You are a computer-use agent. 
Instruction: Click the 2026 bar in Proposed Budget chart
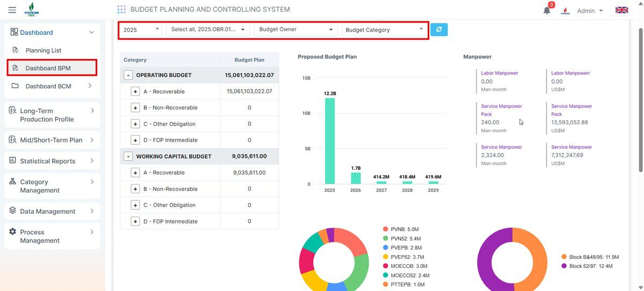(356, 178)
